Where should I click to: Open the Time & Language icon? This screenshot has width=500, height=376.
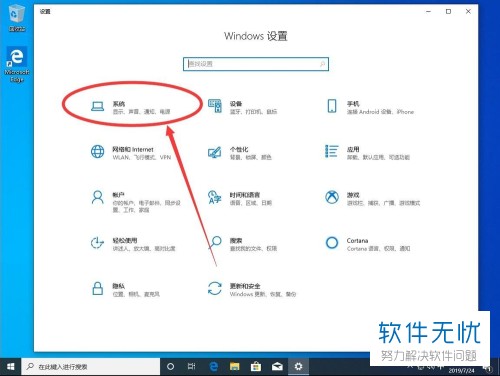point(215,197)
